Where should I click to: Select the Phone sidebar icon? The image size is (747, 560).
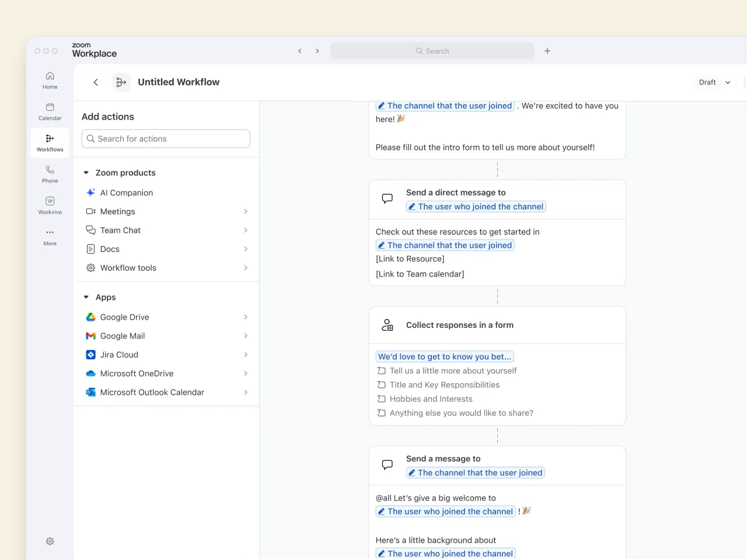tap(50, 174)
